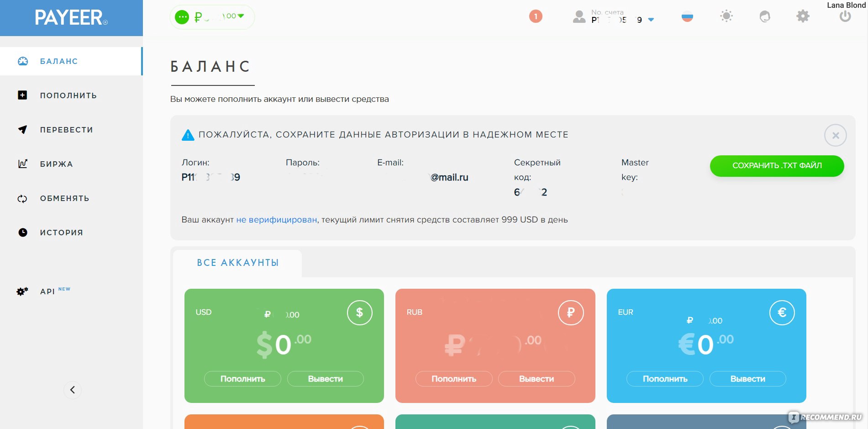Select the Все аккаунты tab

237,263
